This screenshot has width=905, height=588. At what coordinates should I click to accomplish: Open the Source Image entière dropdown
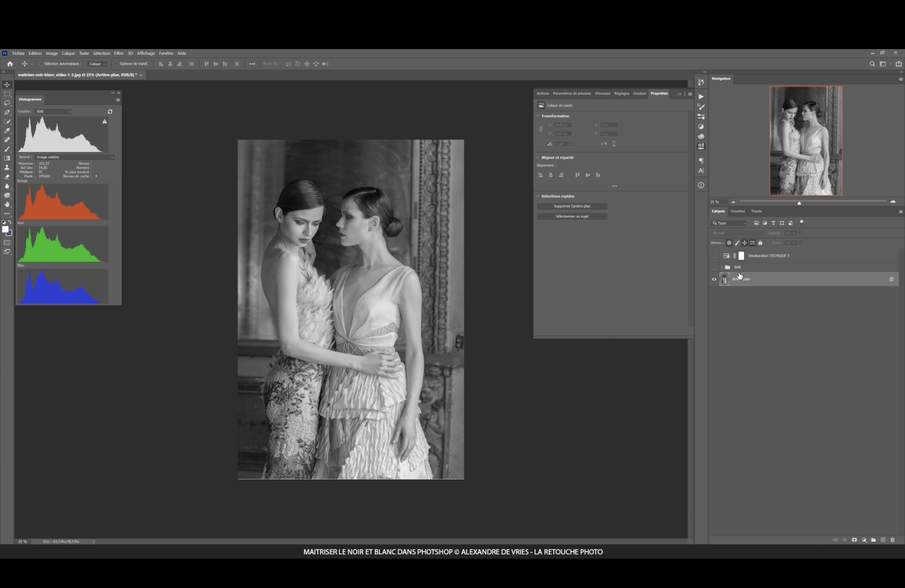pos(75,157)
